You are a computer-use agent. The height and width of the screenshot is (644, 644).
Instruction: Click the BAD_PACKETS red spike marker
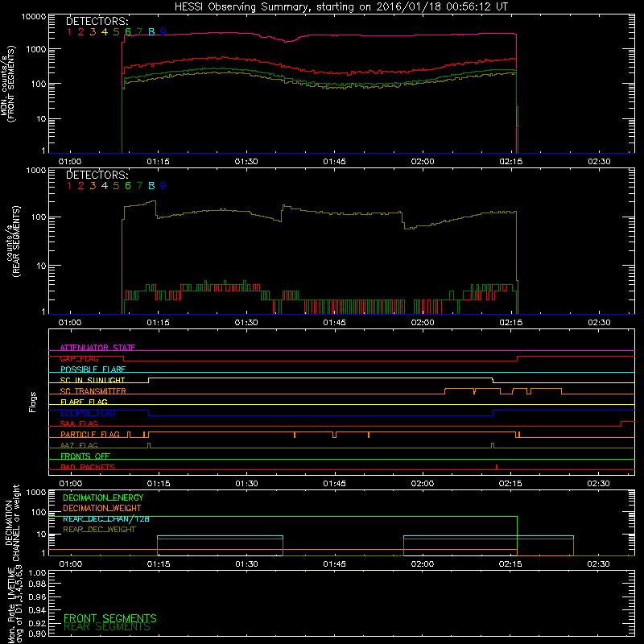point(497,467)
